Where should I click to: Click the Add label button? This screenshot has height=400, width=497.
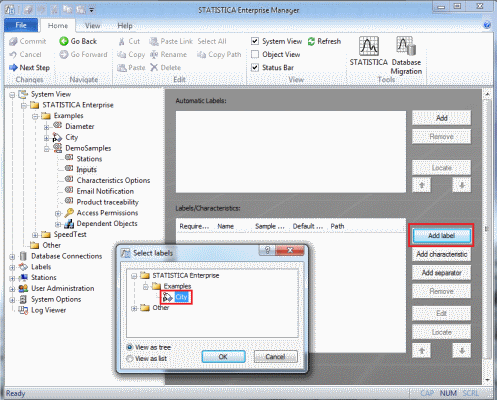tap(441, 235)
